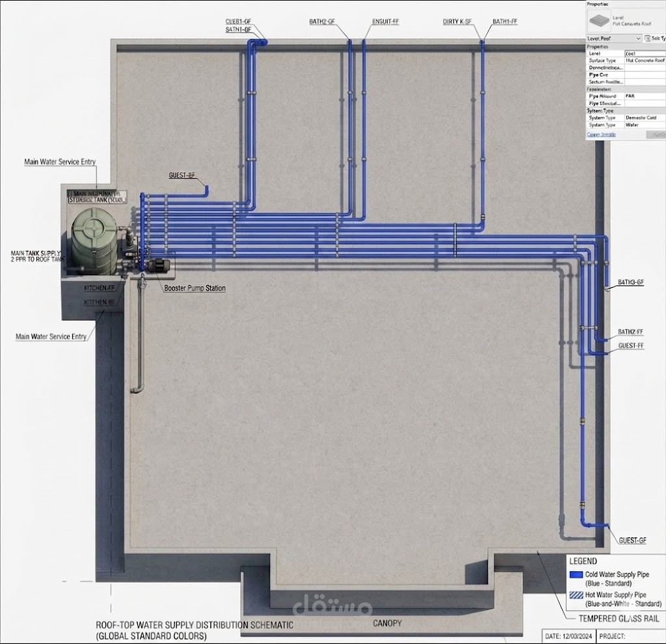The width and height of the screenshot is (666, 644).
Task: Select 'MAIN TANK SUPPLY 2 PPR TO ROOF TANK' note
Action: point(37,256)
